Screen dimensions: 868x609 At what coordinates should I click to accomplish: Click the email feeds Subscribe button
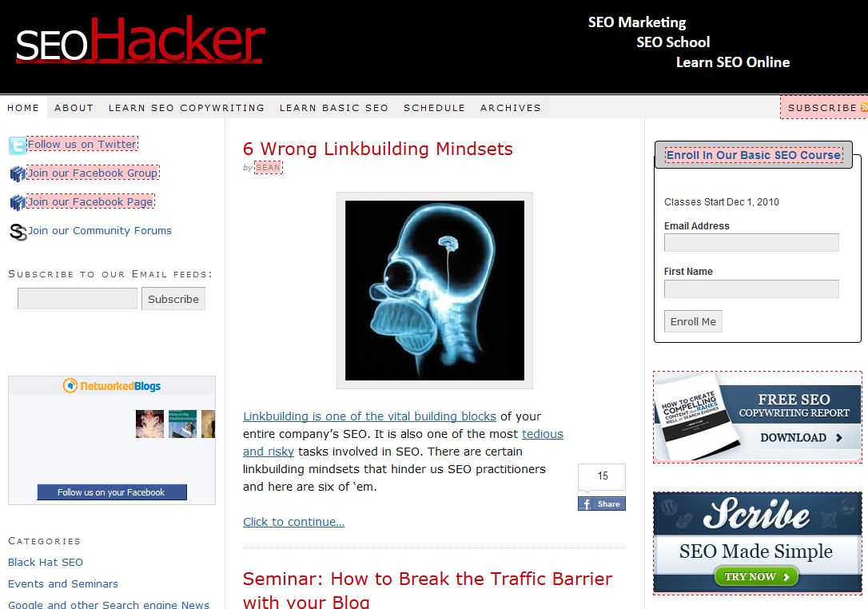tap(173, 299)
